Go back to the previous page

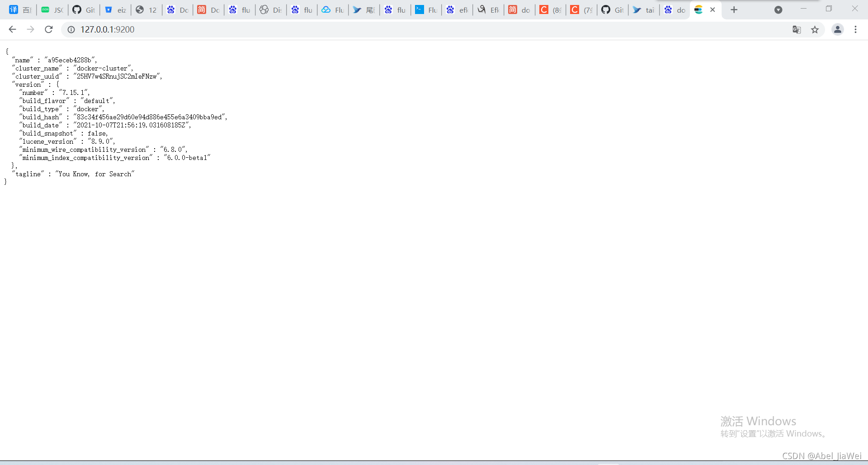(x=12, y=29)
